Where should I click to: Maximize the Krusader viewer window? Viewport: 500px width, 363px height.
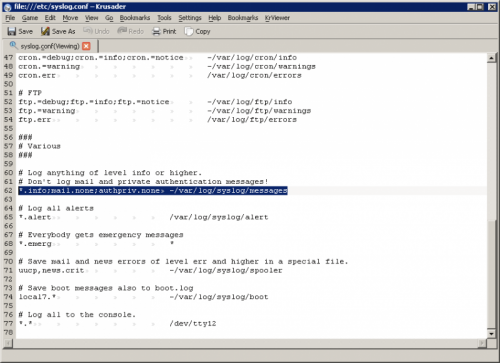[x=480, y=7]
